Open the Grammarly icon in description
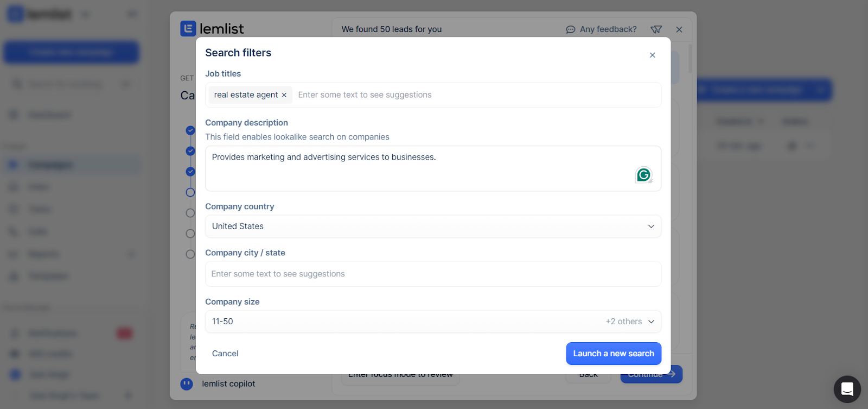Screen dimensions: 868x409 [x=643, y=174]
